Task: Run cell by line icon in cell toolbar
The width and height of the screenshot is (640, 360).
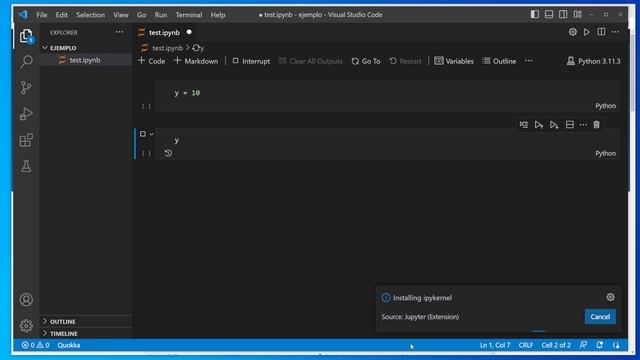Action: [524, 124]
